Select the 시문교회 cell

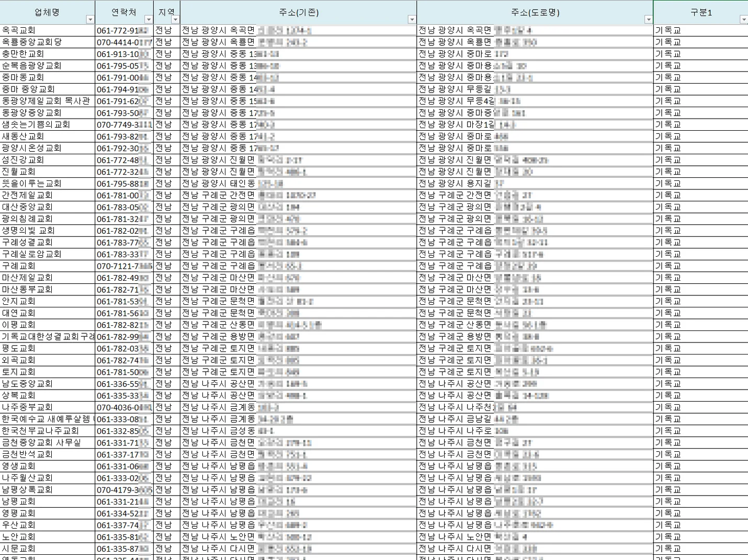point(48,548)
